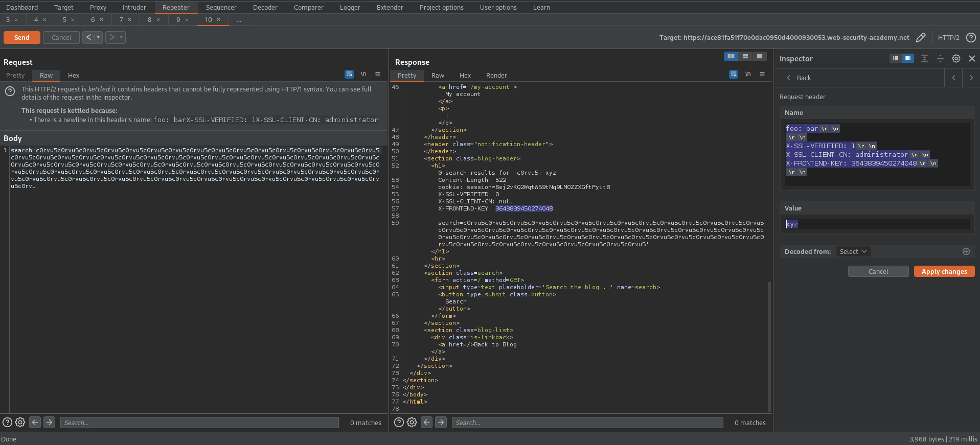Image resolution: width=980 pixels, height=445 pixels.
Task: Switch response view to Raw
Action: pyautogui.click(x=438, y=75)
